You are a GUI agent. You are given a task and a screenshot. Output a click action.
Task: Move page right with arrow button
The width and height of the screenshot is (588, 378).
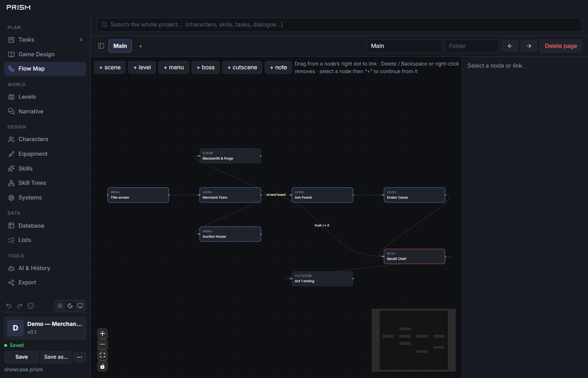point(529,46)
